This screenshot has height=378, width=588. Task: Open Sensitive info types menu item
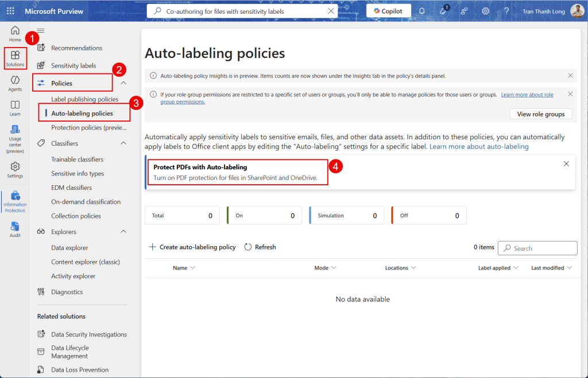(78, 173)
